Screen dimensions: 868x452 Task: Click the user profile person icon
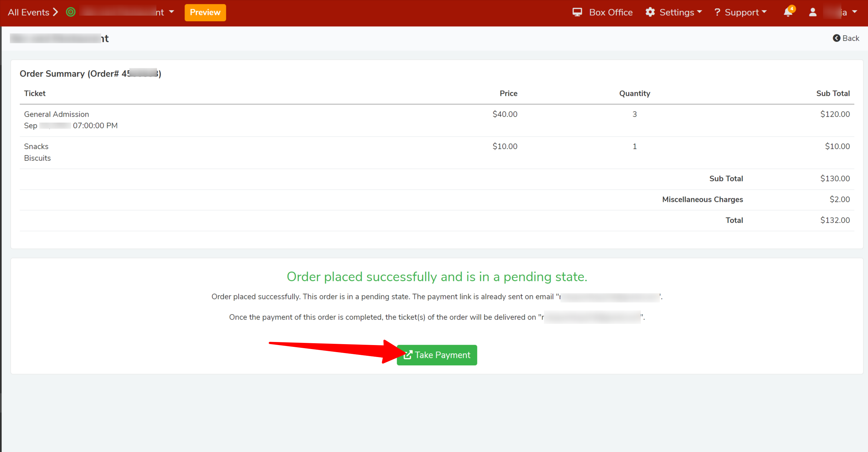point(813,13)
